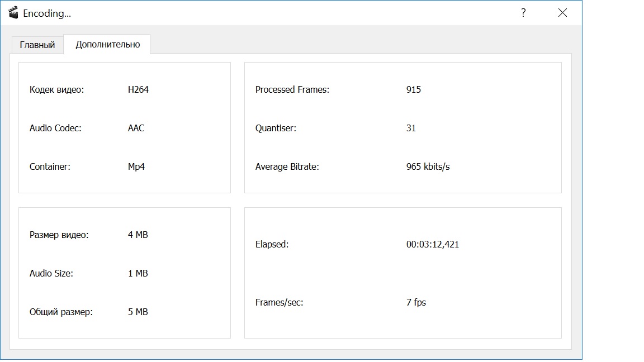Close the Encoding dialog window
The width and height of the screenshot is (644, 362).
coord(562,13)
